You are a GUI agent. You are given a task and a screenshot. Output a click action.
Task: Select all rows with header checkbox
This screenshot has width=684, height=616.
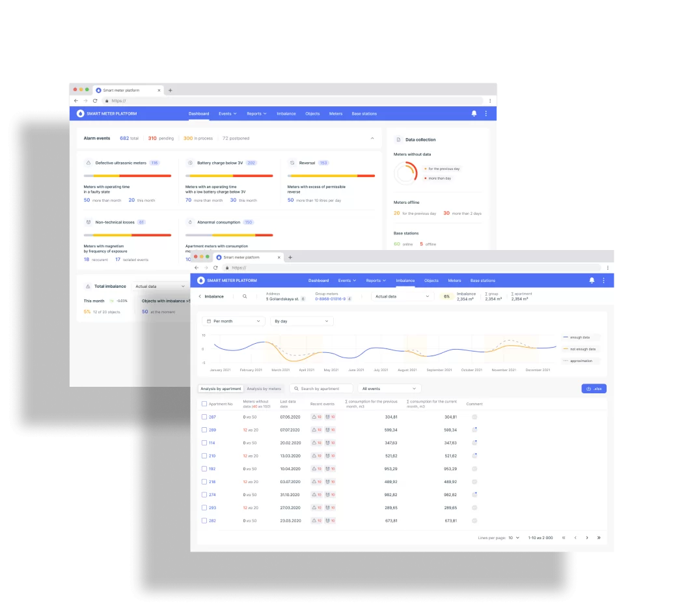point(204,404)
